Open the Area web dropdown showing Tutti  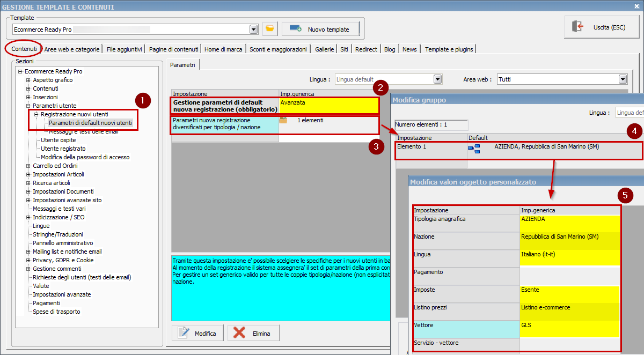coord(623,79)
